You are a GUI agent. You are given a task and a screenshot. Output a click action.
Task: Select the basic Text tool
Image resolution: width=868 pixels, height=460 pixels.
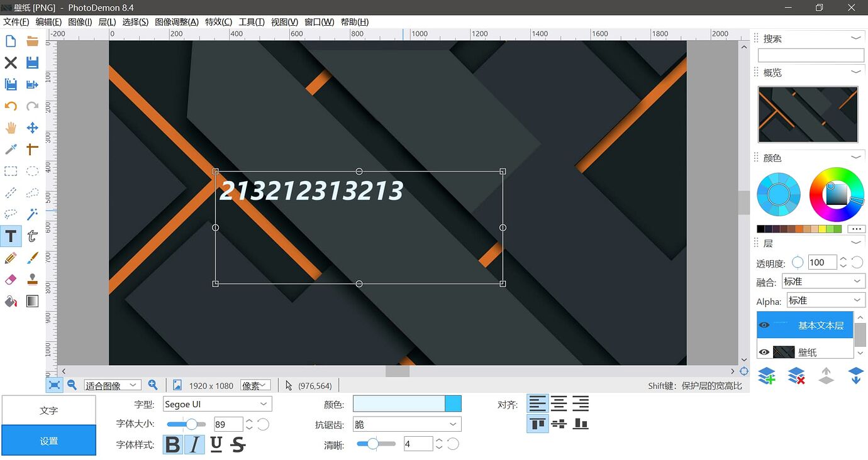click(x=11, y=236)
